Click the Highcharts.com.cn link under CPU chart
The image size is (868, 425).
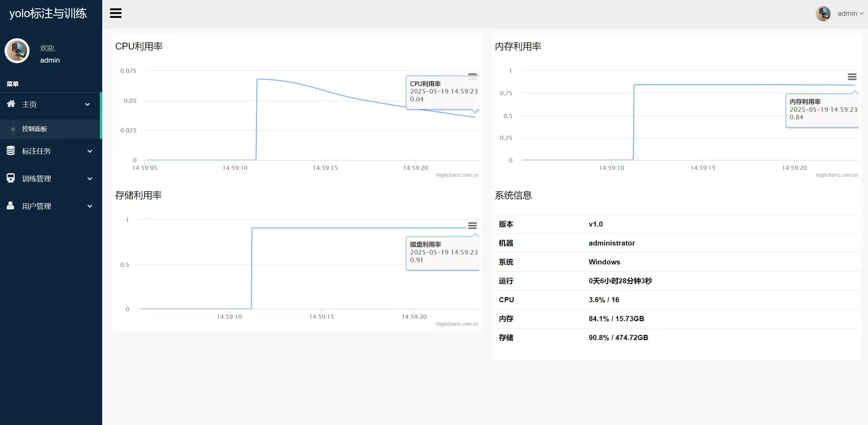click(457, 175)
